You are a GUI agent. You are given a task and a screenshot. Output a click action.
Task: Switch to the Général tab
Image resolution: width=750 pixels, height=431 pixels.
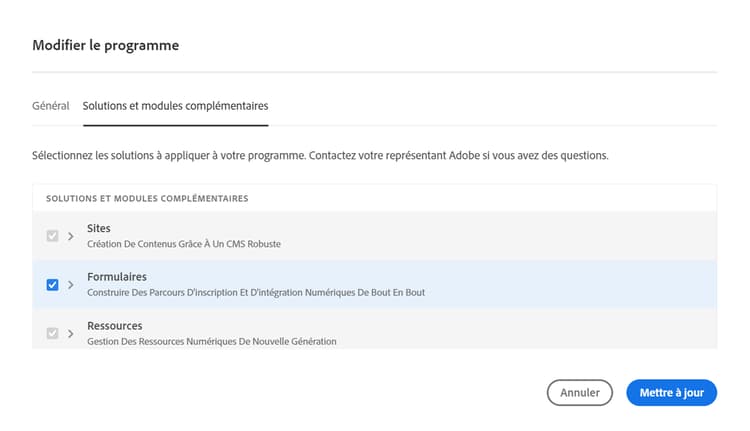click(51, 105)
